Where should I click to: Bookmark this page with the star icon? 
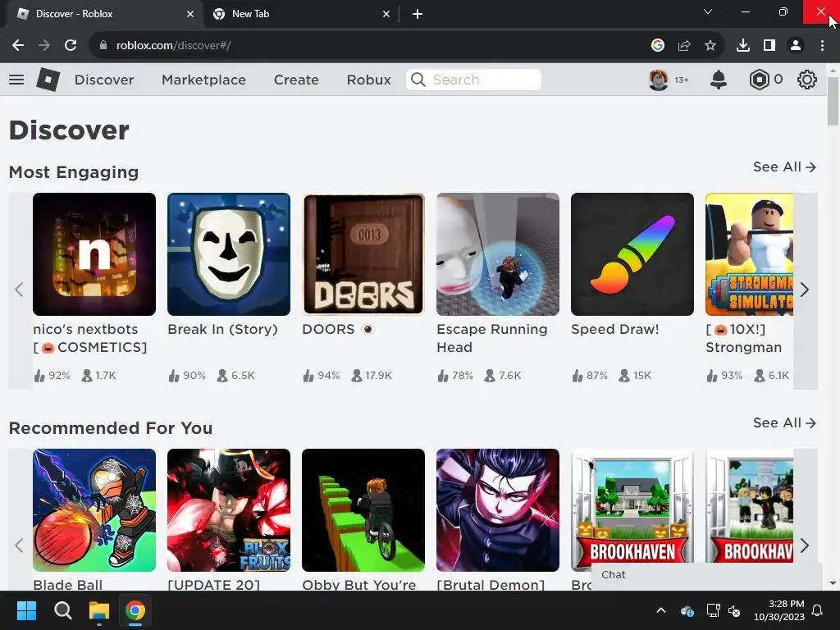(x=710, y=46)
